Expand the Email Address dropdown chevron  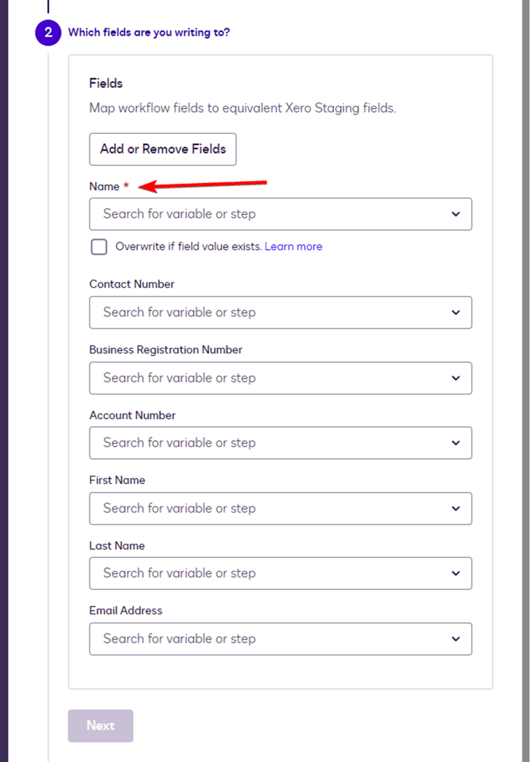456,639
